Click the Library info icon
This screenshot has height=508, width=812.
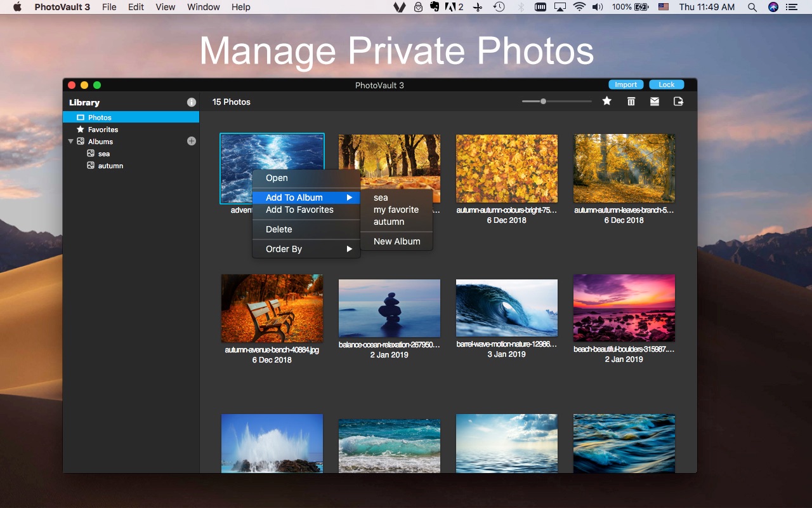pos(192,102)
